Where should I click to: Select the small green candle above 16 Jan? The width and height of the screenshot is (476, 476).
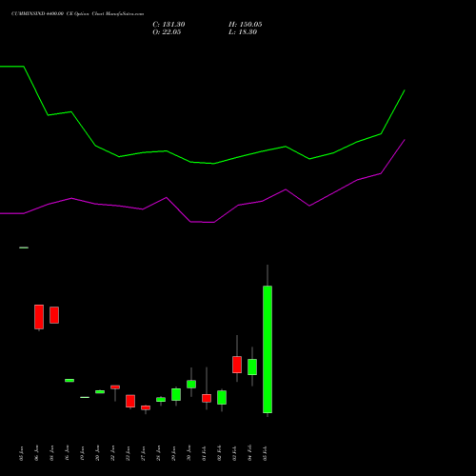click(69, 380)
